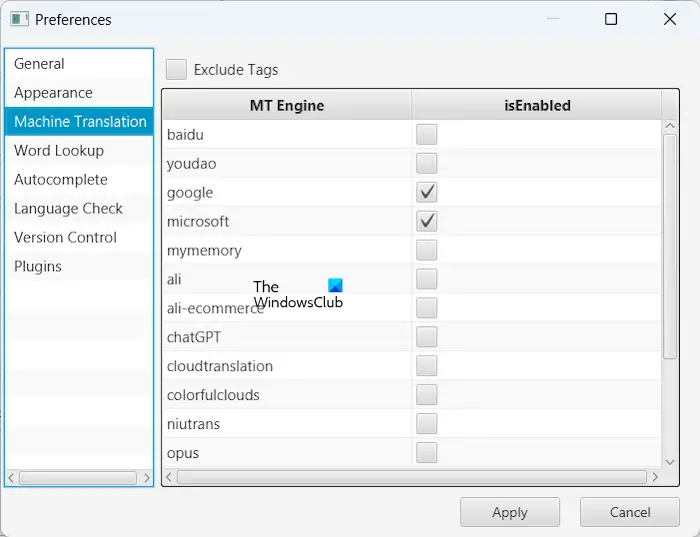Image resolution: width=700 pixels, height=537 pixels.
Task: Enable the niutrans engine checkbox
Action: point(426,424)
